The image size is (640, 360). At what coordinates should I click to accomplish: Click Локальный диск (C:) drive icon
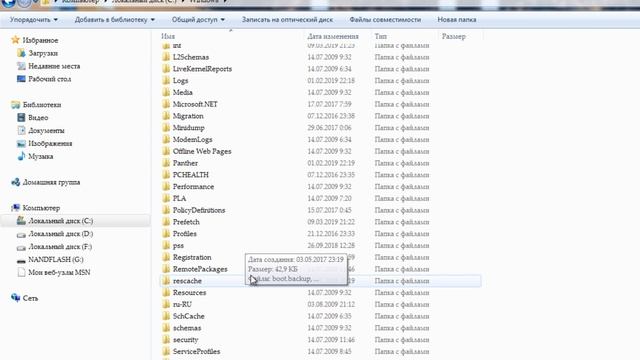pyautogui.click(x=21, y=221)
